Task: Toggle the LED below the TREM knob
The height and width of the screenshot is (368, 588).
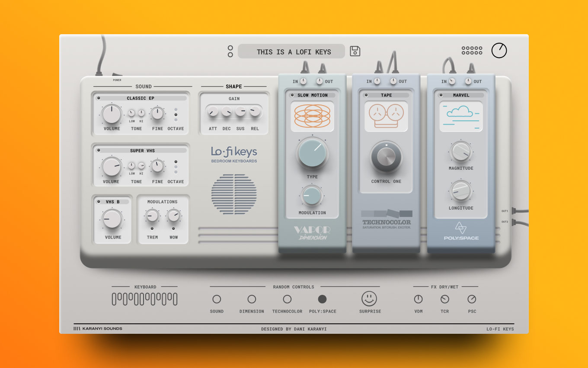Action: 152,228
